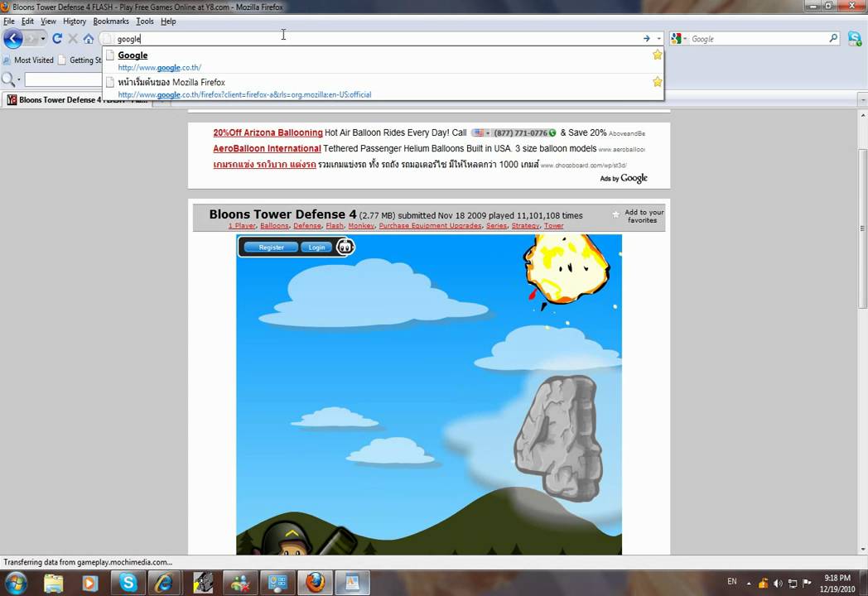Go back with the browser Back arrow
The height and width of the screenshot is (596, 868).
(12, 39)
